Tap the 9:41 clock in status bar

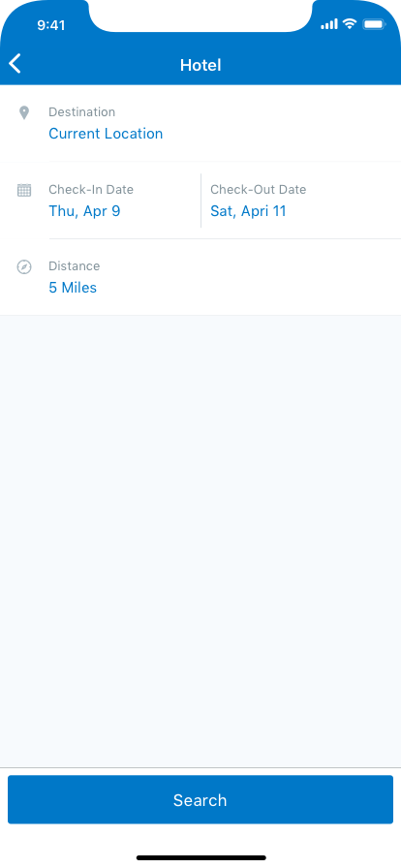pos(51,25)
